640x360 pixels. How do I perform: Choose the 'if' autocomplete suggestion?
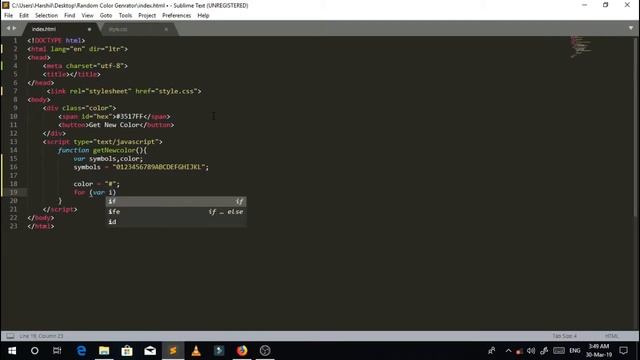tap(176, 201)
